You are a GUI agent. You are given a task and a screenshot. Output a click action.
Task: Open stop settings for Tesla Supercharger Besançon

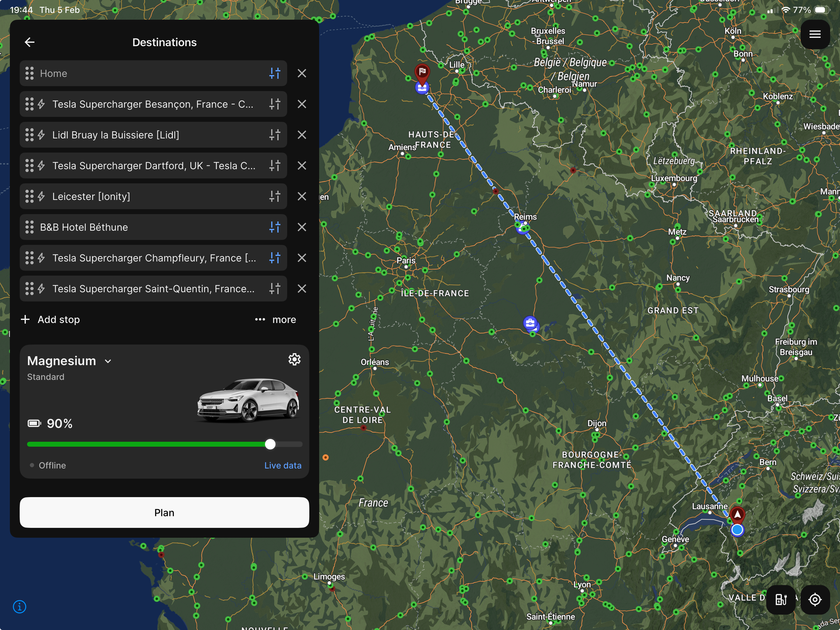(275, 104)
